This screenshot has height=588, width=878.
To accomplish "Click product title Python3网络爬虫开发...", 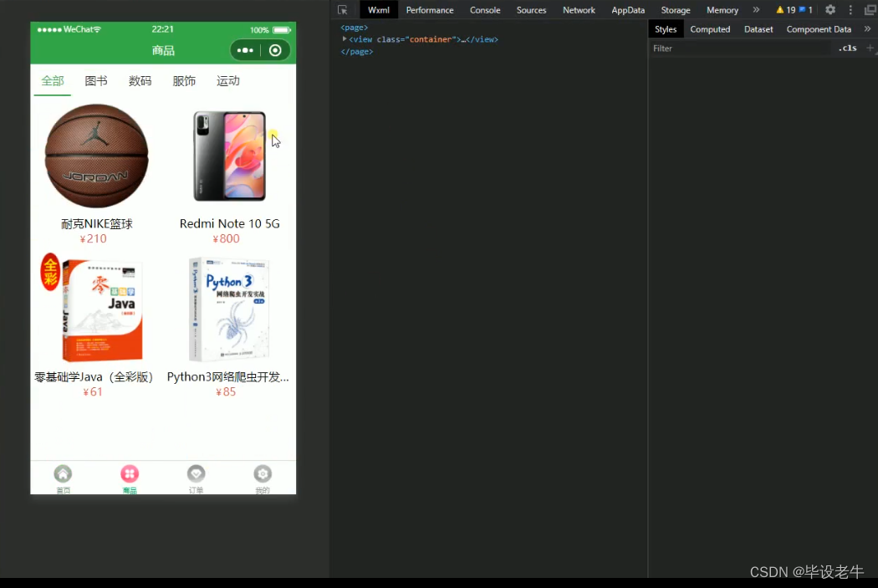I will [228, 377].
